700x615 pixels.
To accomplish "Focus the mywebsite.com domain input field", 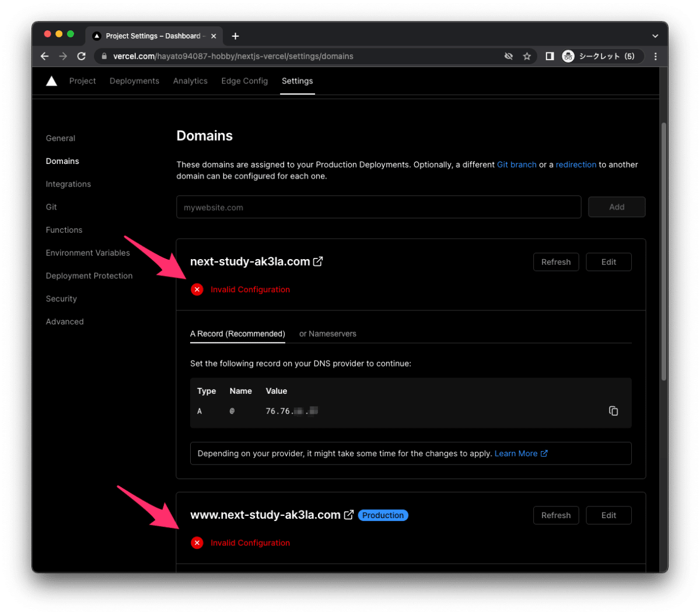I will tap(379, 207).
